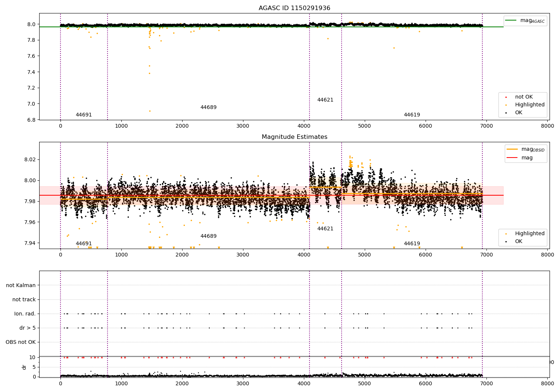
Task: Click x-axis tick 4000 under top plot
Action: [x=304, y=126]
